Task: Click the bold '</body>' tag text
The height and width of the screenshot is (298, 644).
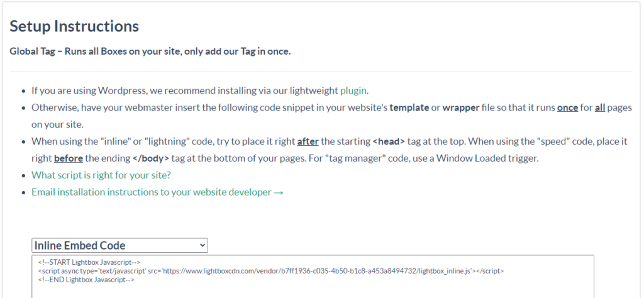Action: tap(151, 158)
